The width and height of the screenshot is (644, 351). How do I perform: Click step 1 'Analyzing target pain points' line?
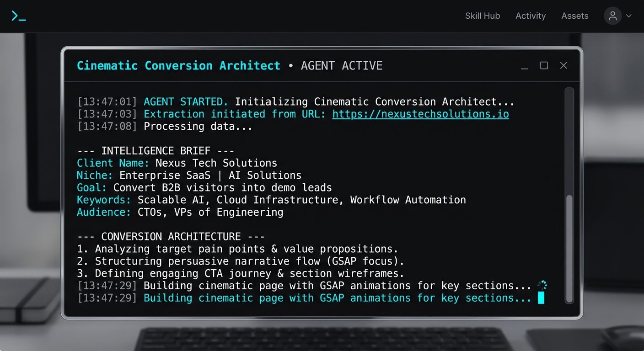pyautogui.click(x=237, y=249)
